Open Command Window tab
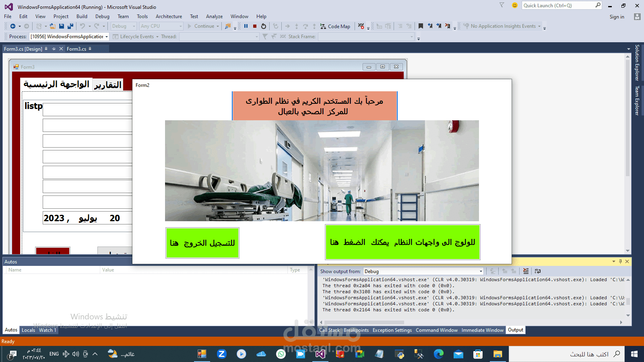 [x=437, y=330]
